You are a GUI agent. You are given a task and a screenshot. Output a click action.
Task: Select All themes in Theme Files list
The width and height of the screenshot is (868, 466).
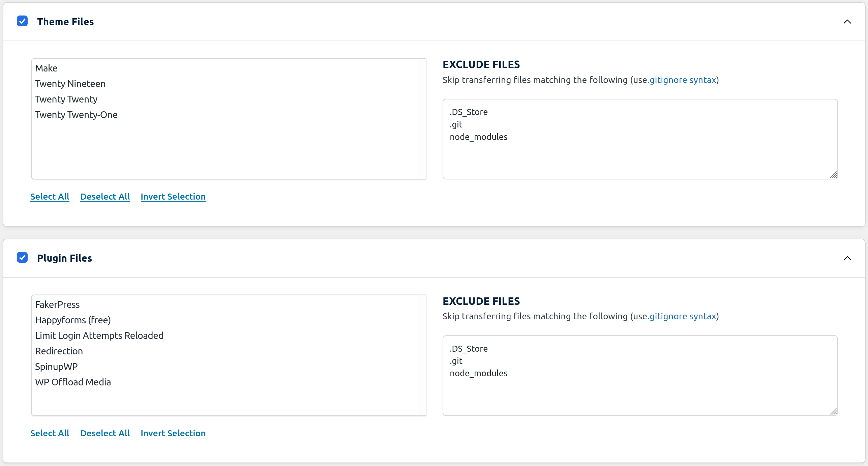coord(49,197)
